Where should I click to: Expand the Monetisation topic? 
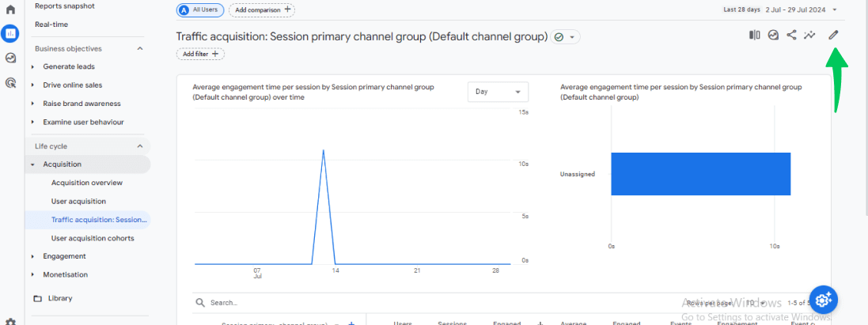[x=32, y=274]
